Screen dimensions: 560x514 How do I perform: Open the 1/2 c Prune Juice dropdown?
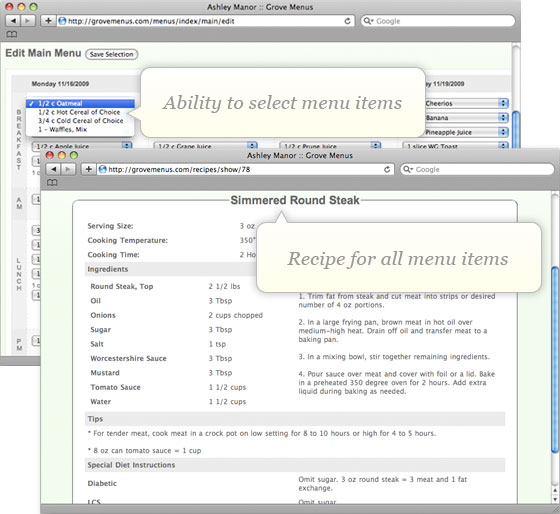(330, 146)
